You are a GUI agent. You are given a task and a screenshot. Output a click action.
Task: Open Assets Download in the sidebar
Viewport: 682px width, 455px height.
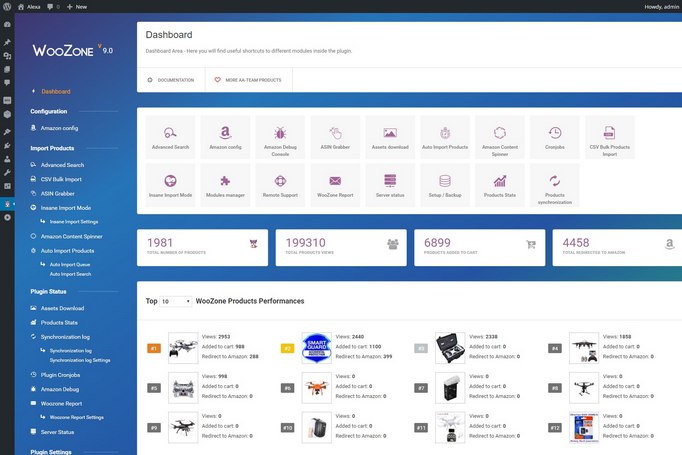(x=62, y=308)
